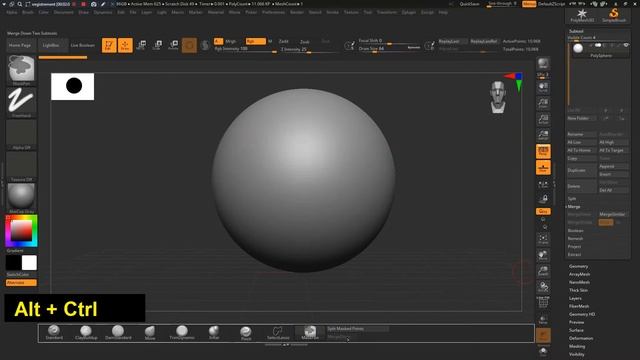
Task: Open the Brush menu
Action: 28,13
